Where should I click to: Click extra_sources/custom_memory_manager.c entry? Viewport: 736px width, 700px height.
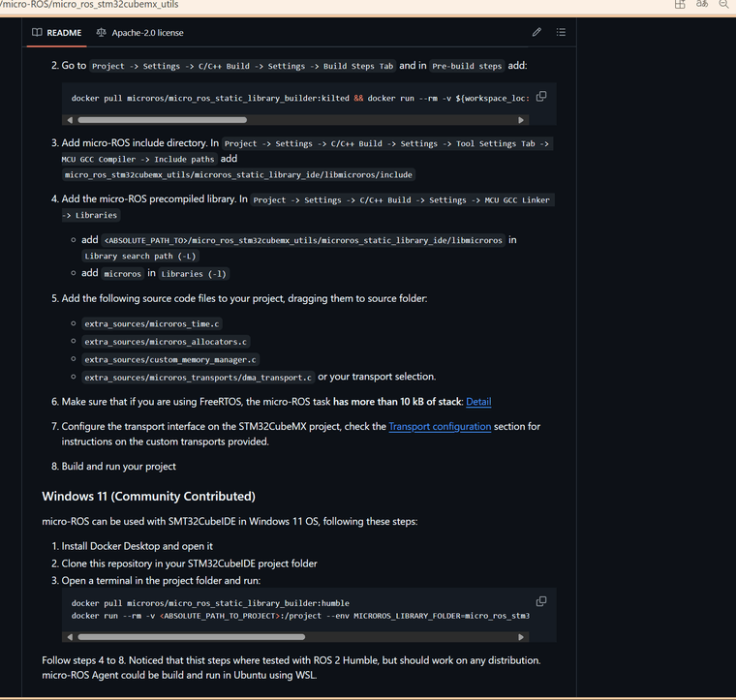[170, 360]
